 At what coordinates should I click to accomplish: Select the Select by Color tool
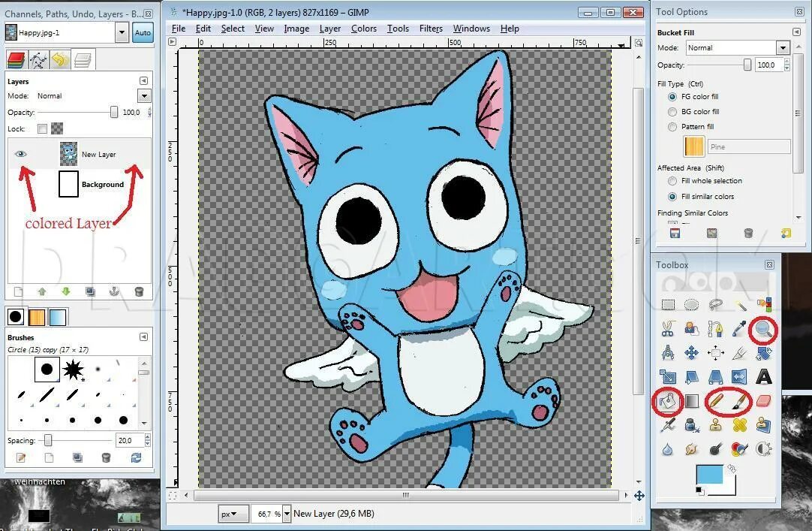tap(765, 305)
